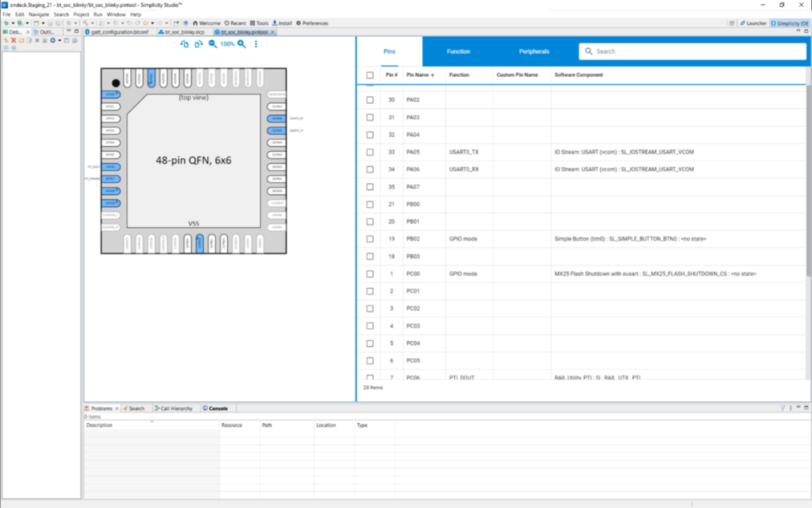
Task: Click the Launcher button
Action: tap(754, 23)
